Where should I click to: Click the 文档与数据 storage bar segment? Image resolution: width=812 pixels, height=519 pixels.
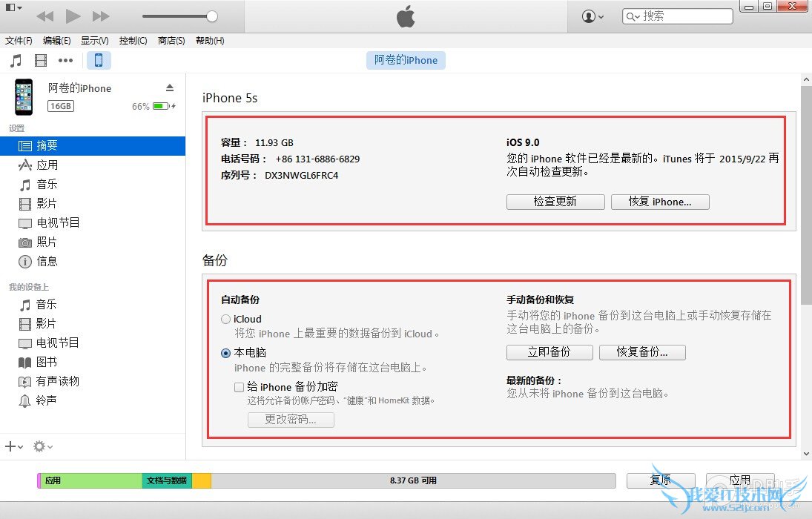coord(167,480)
